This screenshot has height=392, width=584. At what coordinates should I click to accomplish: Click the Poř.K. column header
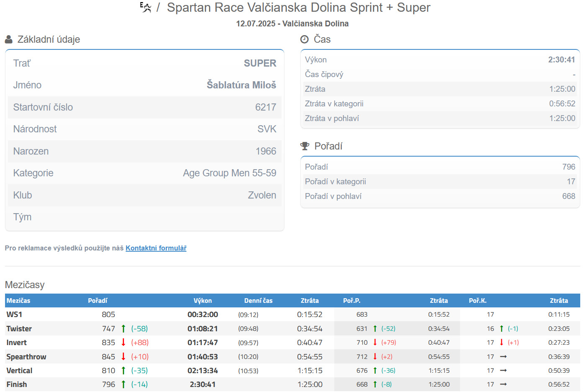coord(478,301)
